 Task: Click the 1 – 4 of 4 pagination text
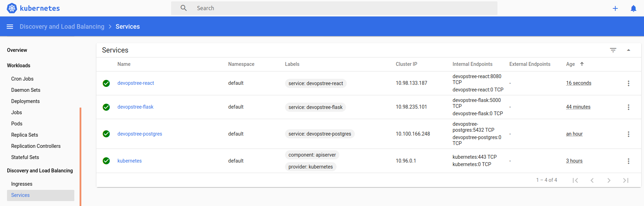(x=547, y=180)
